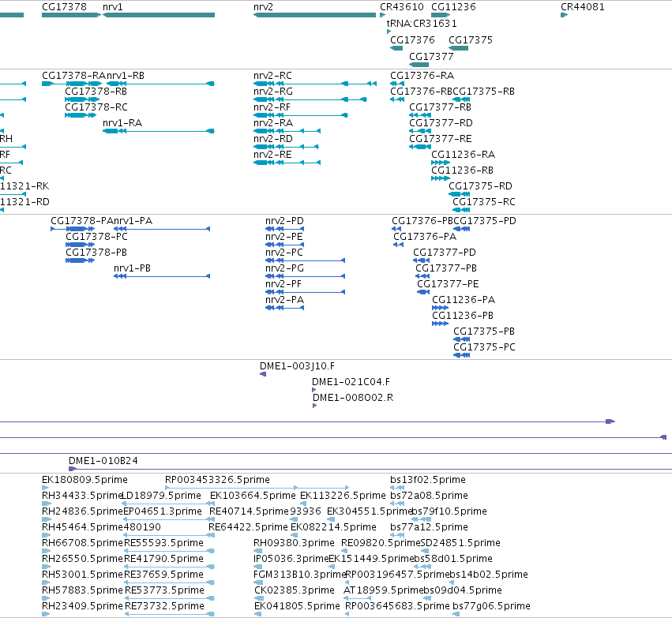Click the nrv2-PA protein label
The width and height of the screenshot is (672, 618).
click(284, 299)
